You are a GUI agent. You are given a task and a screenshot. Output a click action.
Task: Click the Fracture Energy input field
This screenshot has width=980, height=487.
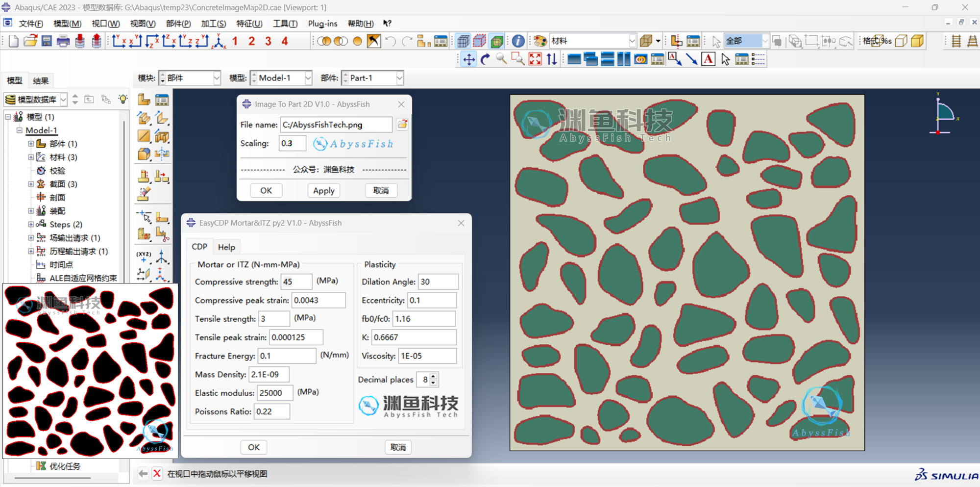(x=287, y=356)
